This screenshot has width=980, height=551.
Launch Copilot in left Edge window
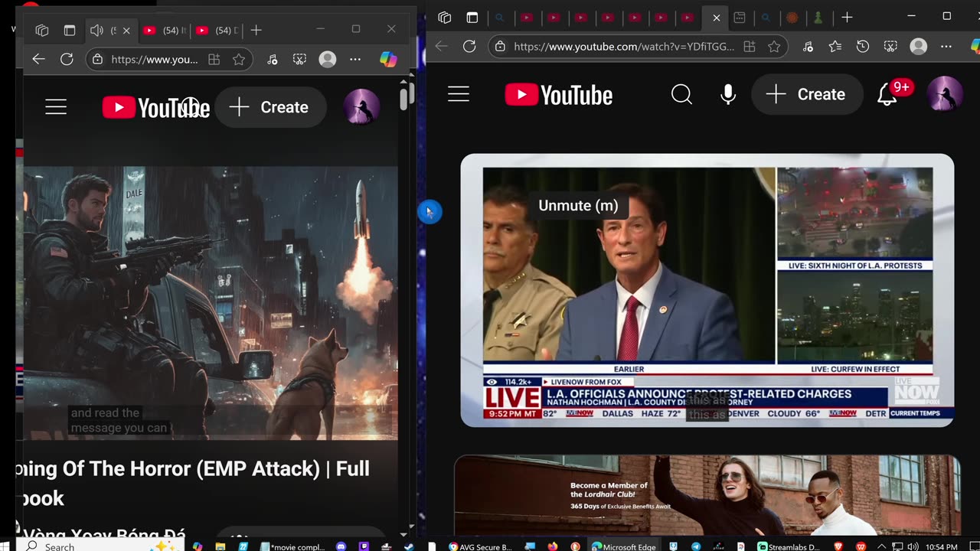[389, 59]
